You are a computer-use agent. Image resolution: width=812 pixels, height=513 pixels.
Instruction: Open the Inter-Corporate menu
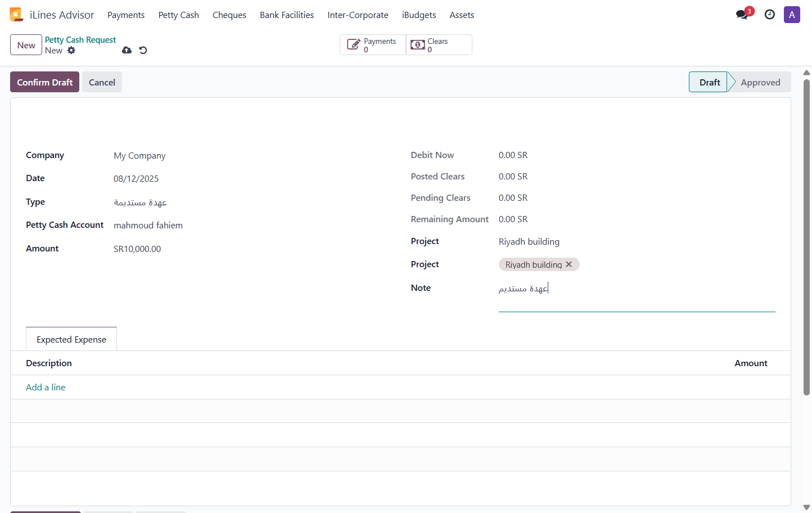(x=358, y=15)
